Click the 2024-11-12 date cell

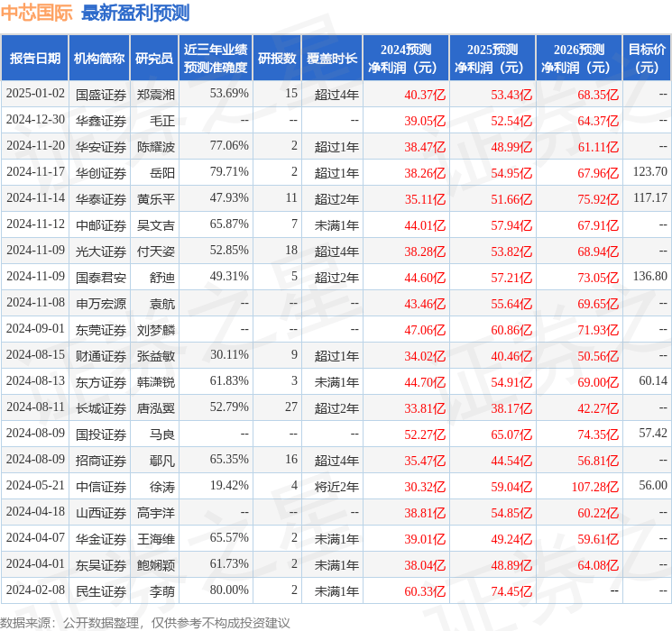35,224
